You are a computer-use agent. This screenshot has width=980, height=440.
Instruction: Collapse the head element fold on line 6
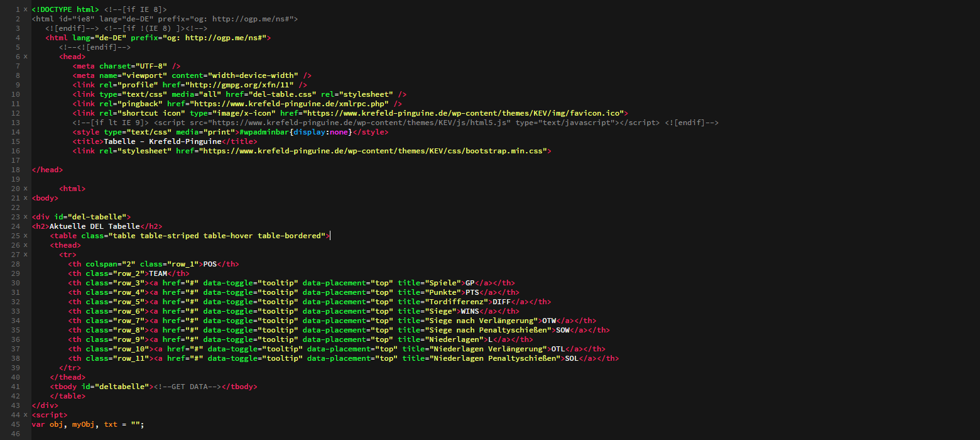coord(24,56)
